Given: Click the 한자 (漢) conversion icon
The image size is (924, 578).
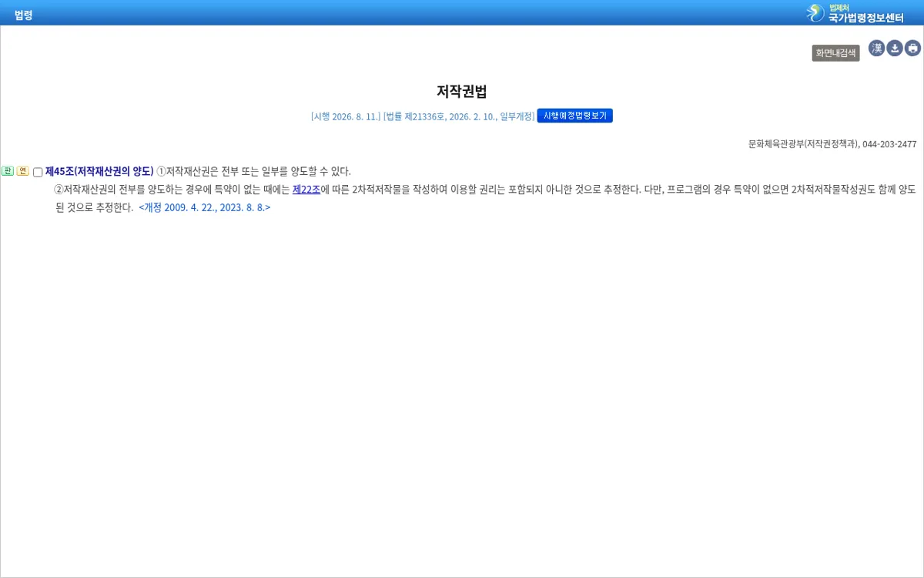Looking at the screenshot, I should pos(876,49).
